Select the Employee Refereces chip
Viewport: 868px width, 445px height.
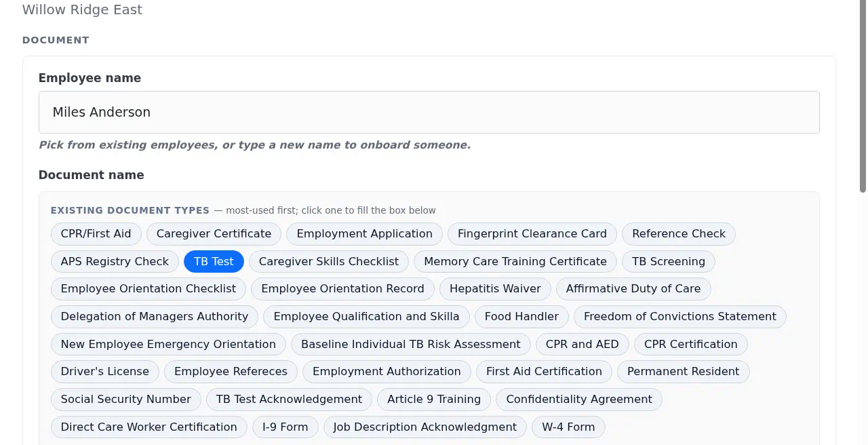pyautogui.click(x=231, y=371)
